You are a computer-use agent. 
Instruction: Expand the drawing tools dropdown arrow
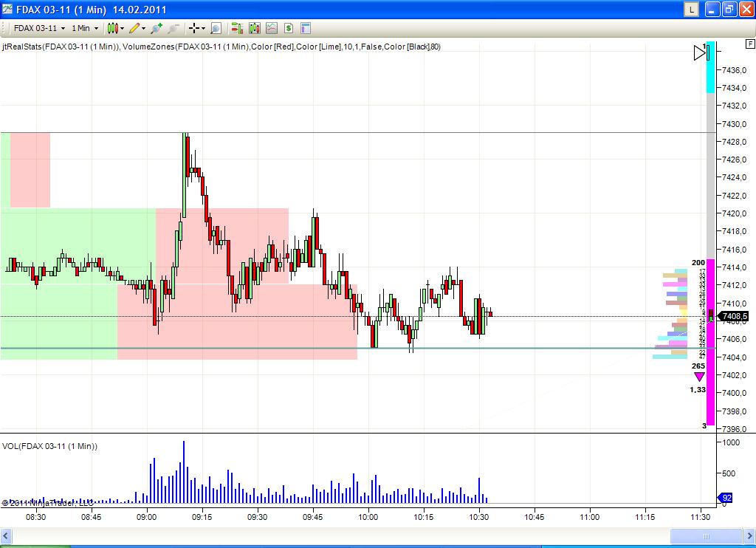(x=143, y=29)
